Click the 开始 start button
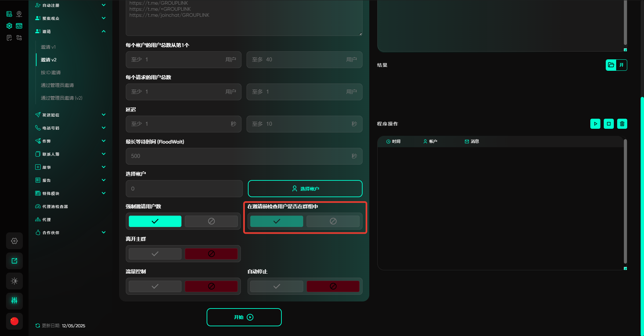 (244, 317)
